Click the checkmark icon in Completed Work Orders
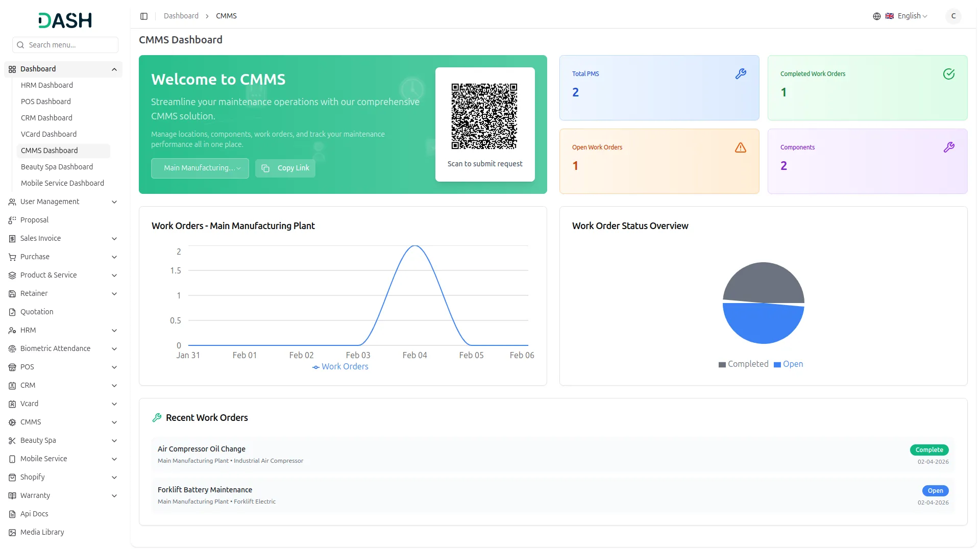 [948, 74]
